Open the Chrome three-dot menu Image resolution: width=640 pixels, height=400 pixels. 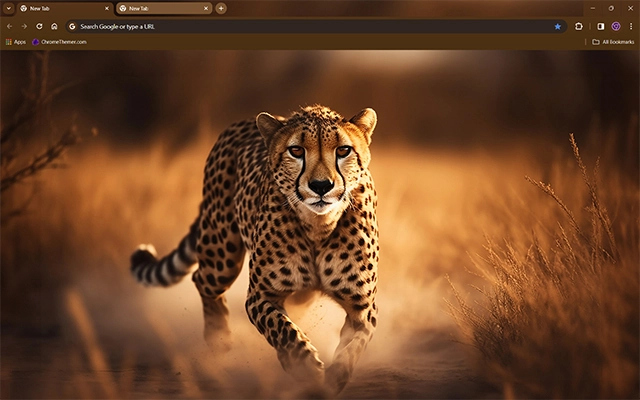point(631,27)
